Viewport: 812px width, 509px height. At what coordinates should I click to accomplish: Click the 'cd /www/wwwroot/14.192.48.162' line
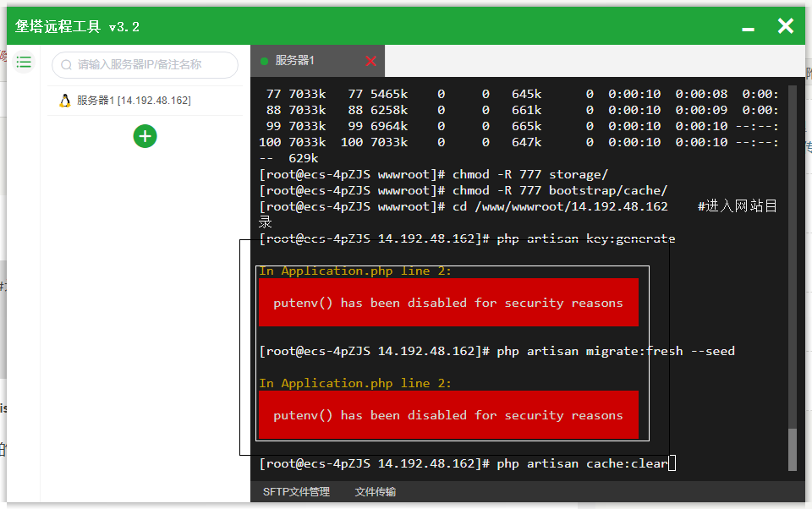[x=464, y=206]
